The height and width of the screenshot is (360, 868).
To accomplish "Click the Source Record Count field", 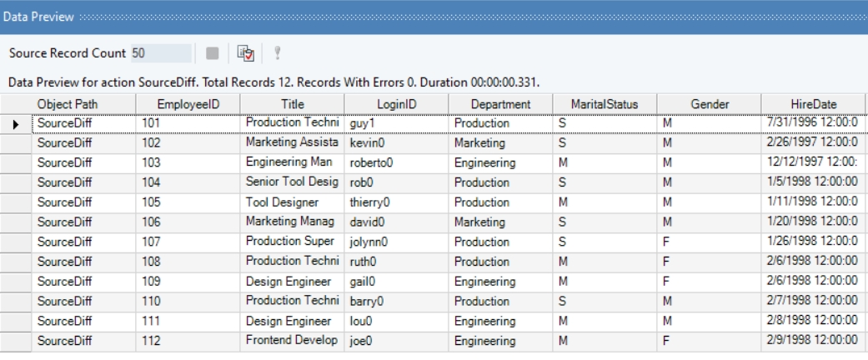I will point(160,53).
